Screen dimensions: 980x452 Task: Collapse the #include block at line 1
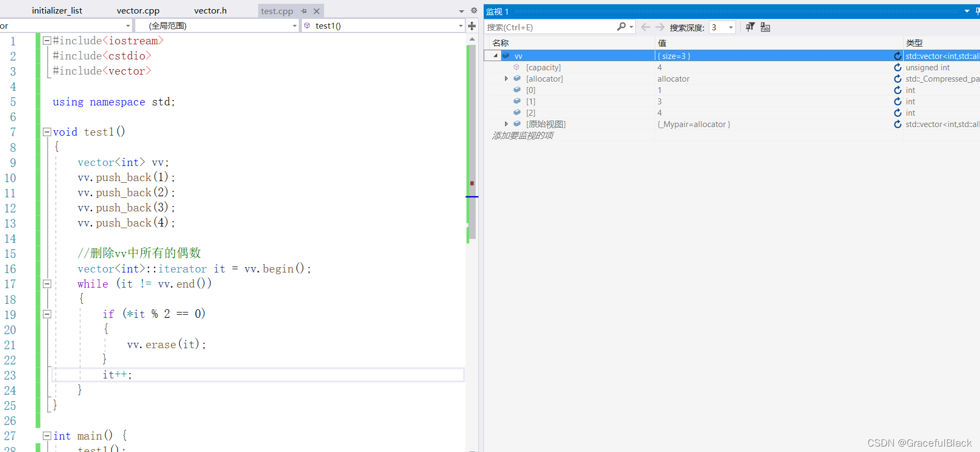tap(47, 41)
